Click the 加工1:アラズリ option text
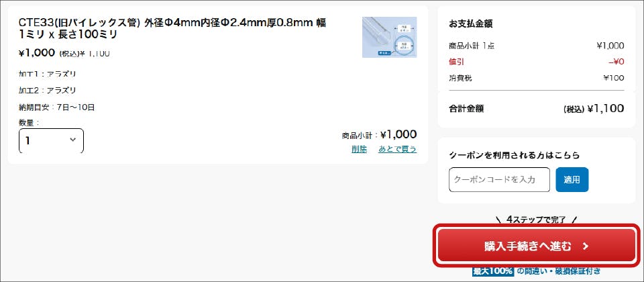The width and height of the screenshot is (644, 282). point(47,74)
